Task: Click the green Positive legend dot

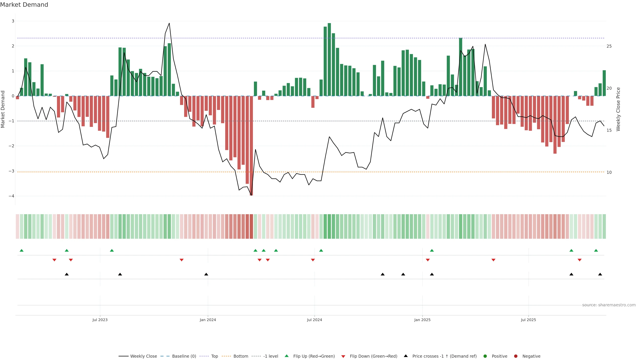Action: [485, 356]
